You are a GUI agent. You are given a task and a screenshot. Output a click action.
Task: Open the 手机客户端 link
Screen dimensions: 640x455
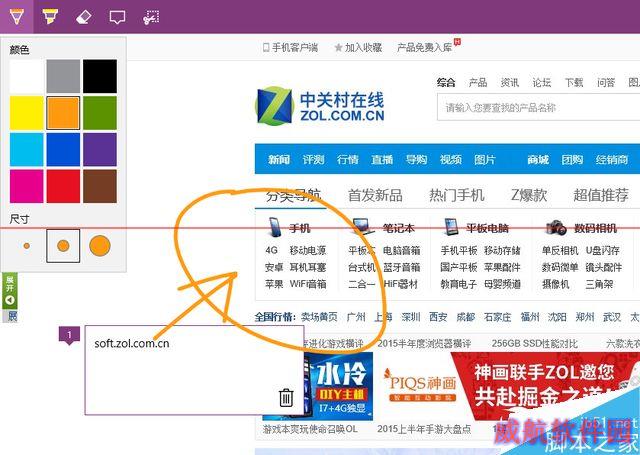[290, 48]
